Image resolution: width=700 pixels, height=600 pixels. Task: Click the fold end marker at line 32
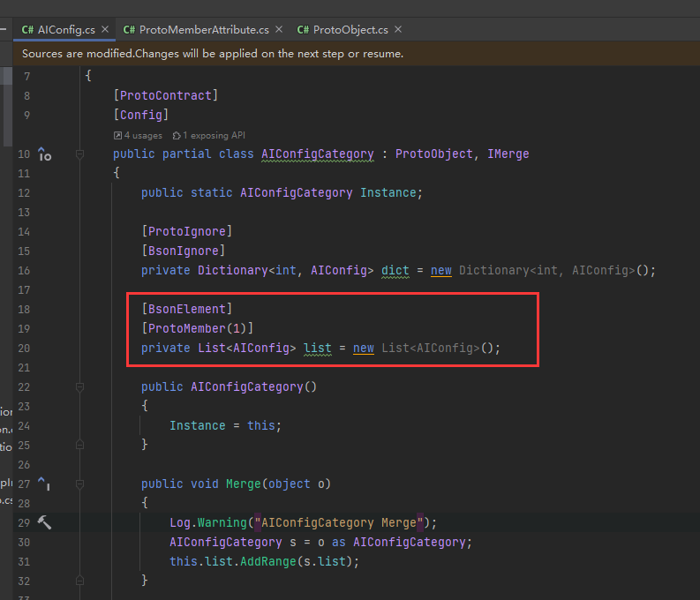[x=80, y=581]
